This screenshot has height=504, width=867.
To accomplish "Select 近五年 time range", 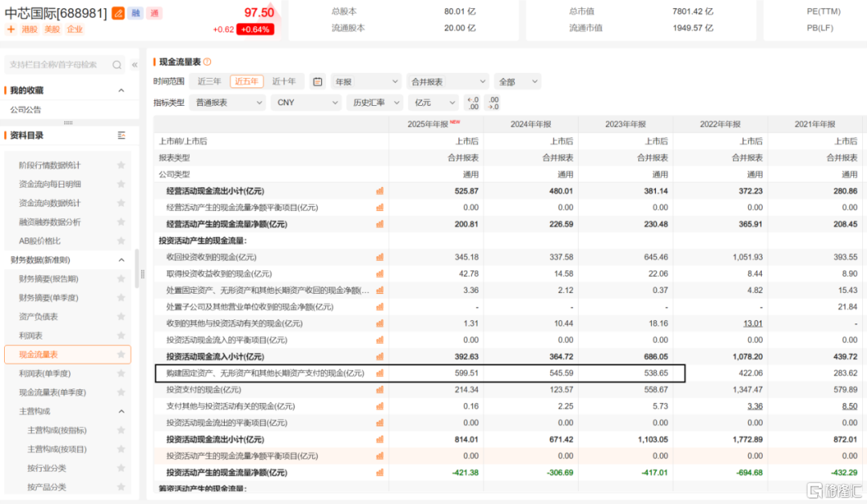I will pos(246,82).
